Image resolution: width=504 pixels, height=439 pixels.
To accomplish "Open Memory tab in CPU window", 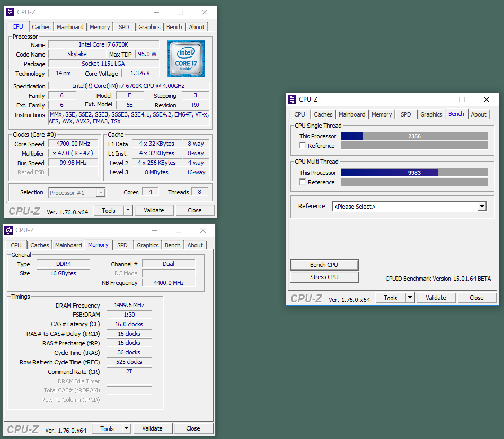I will (x=100, y=27).
